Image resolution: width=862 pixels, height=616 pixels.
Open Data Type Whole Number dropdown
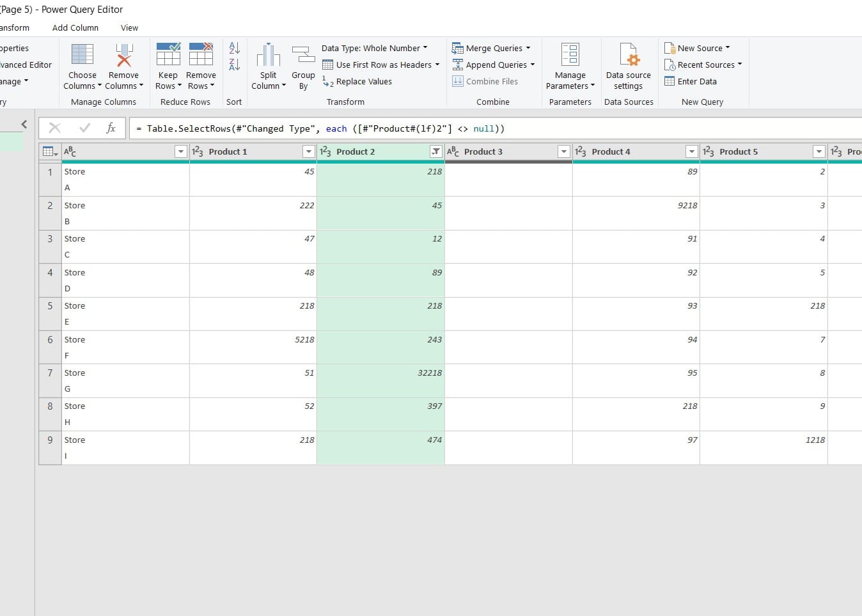coord(375,48)
